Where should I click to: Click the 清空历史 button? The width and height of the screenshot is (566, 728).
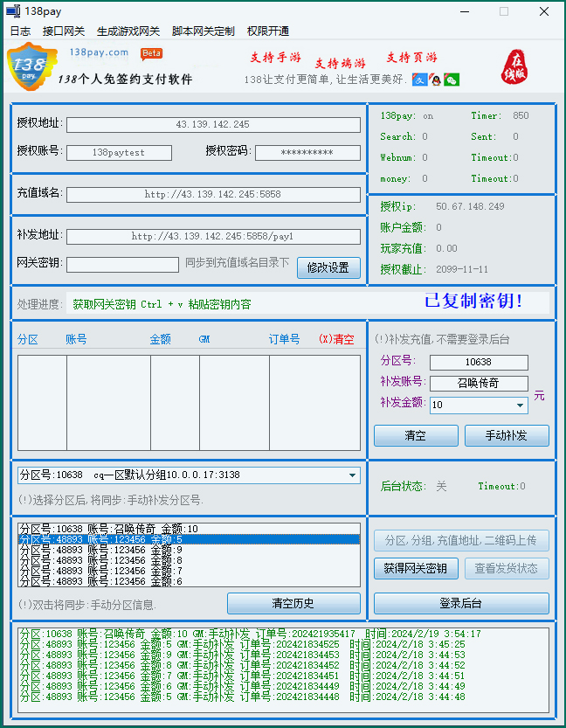click(x=293, y=603)
